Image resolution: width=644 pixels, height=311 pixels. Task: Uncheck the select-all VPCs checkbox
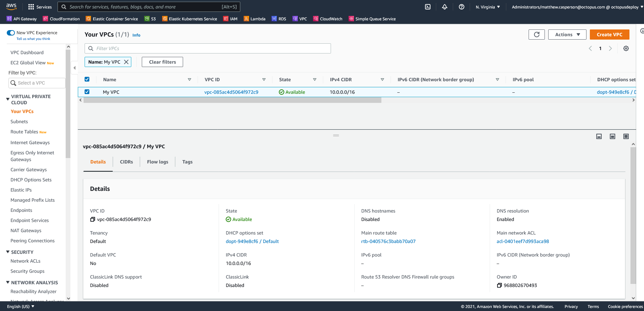[87, 79]
